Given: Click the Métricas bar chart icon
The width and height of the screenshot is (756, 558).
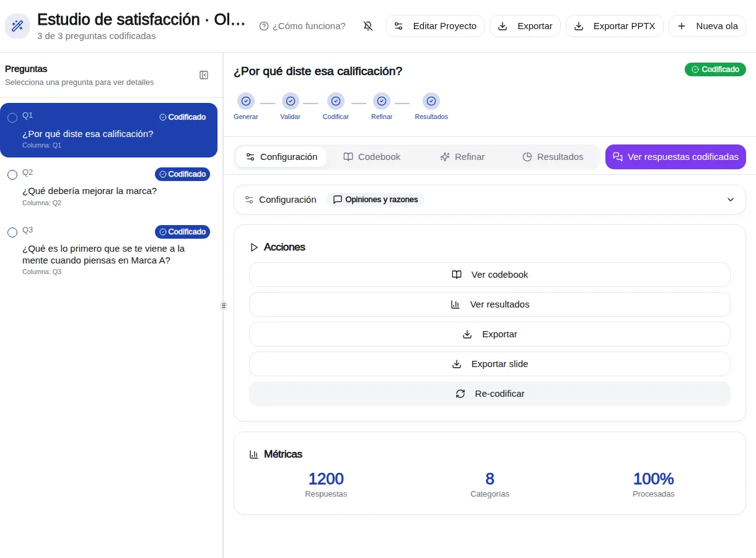Looking at the screenshot, I should pyautogui.click(x=254, y=454).
